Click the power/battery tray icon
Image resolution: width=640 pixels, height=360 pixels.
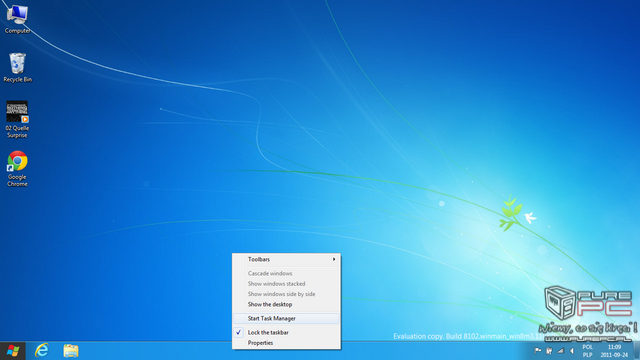549,351
